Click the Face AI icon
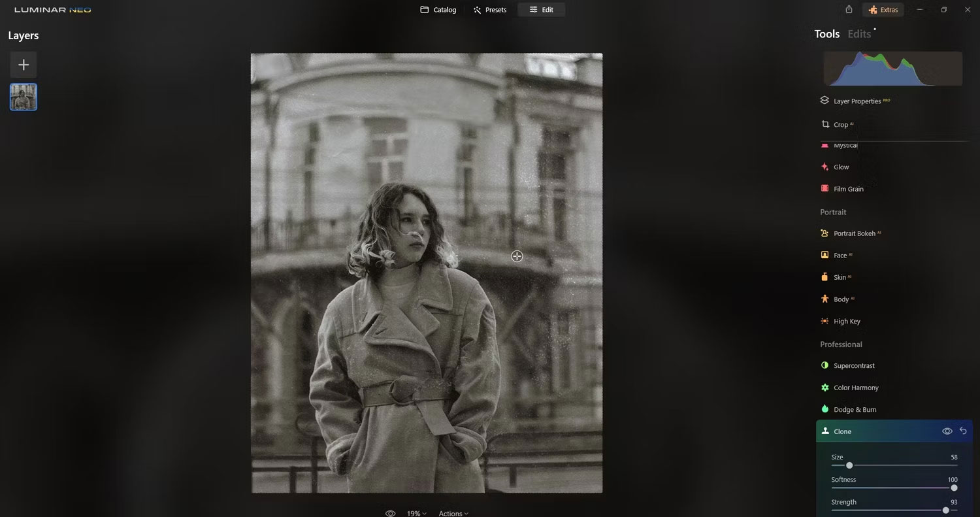980x517 pixels. point(825,255)
